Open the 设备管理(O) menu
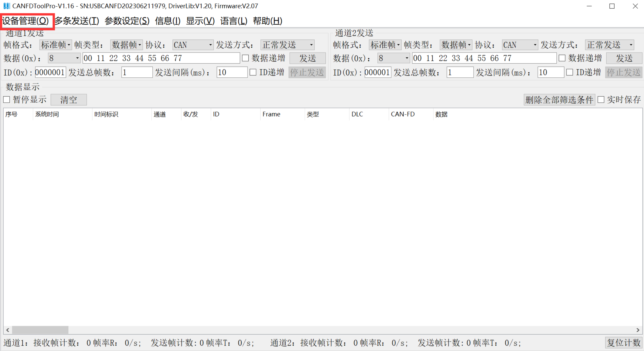This screenshot has height=351, width=644. (x=25, y=21)
